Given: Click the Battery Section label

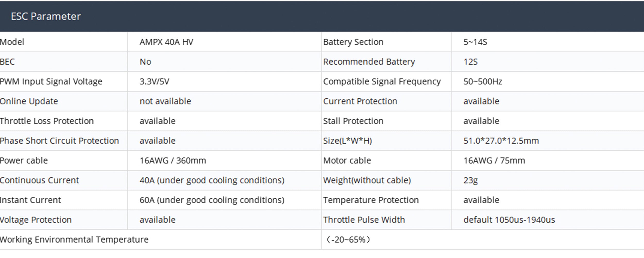Looking at the screenshot, I should (x=353, y=42).
